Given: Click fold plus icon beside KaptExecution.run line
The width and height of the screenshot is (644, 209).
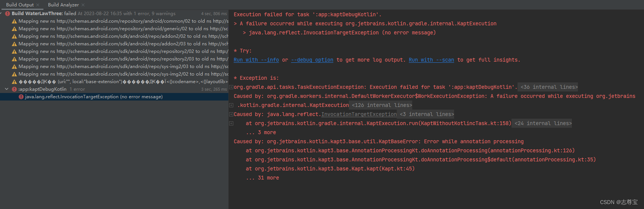Looking at the screenshot, I should coord(231,124).
